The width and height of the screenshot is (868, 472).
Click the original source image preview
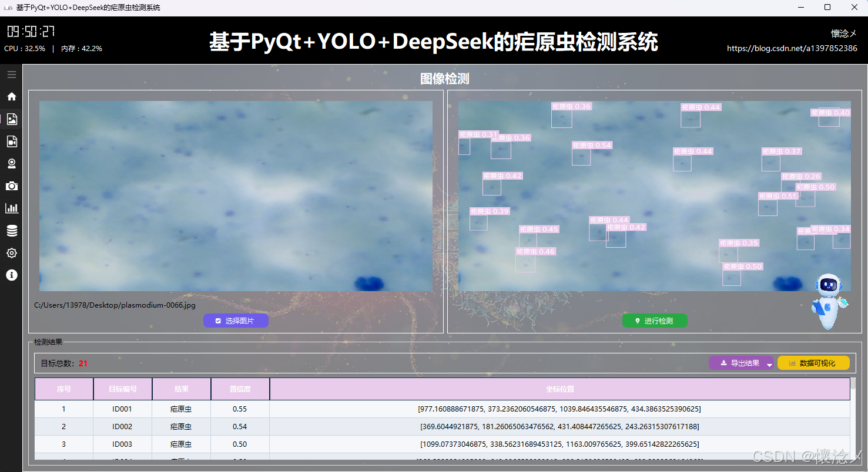(236, 196)
